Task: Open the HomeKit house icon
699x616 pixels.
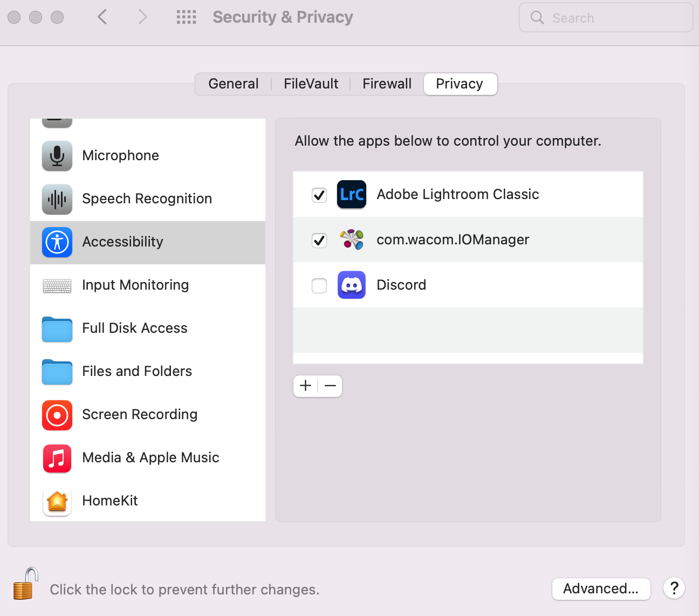Action: tap(57, 501)
